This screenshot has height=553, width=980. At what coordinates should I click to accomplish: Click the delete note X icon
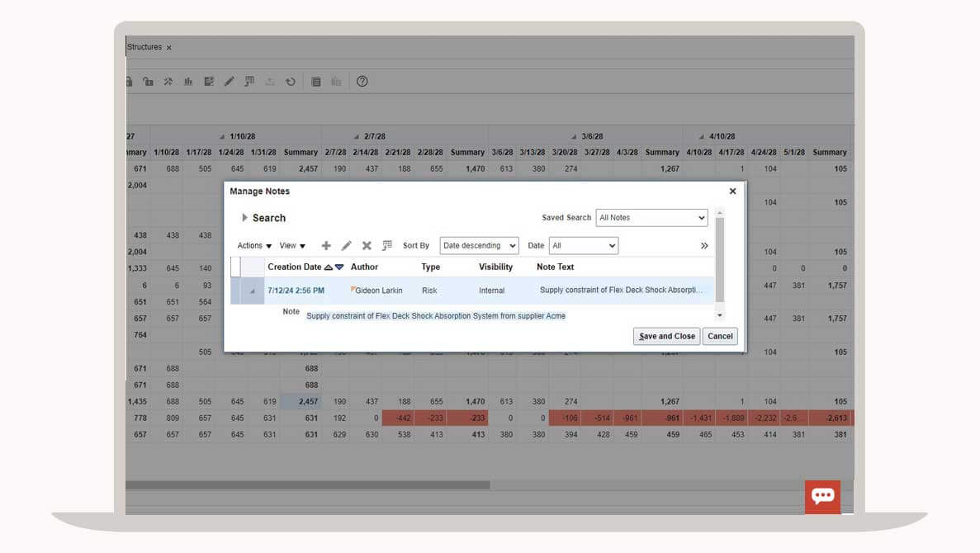click(x=367, y=246)
